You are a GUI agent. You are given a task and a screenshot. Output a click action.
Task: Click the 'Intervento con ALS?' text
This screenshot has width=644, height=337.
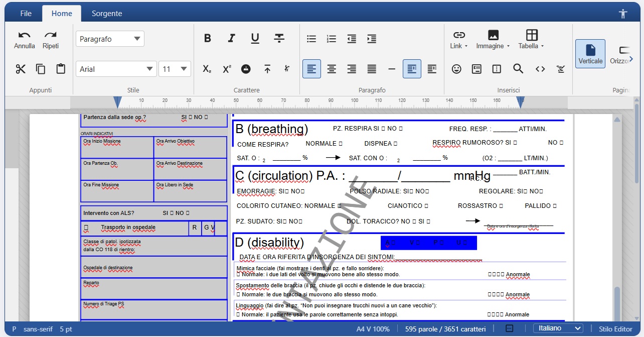coord(109,213)
